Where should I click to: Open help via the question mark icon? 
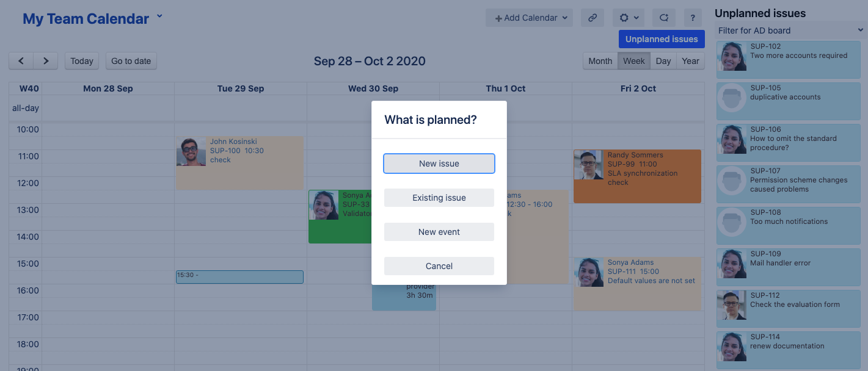point(692,18)
